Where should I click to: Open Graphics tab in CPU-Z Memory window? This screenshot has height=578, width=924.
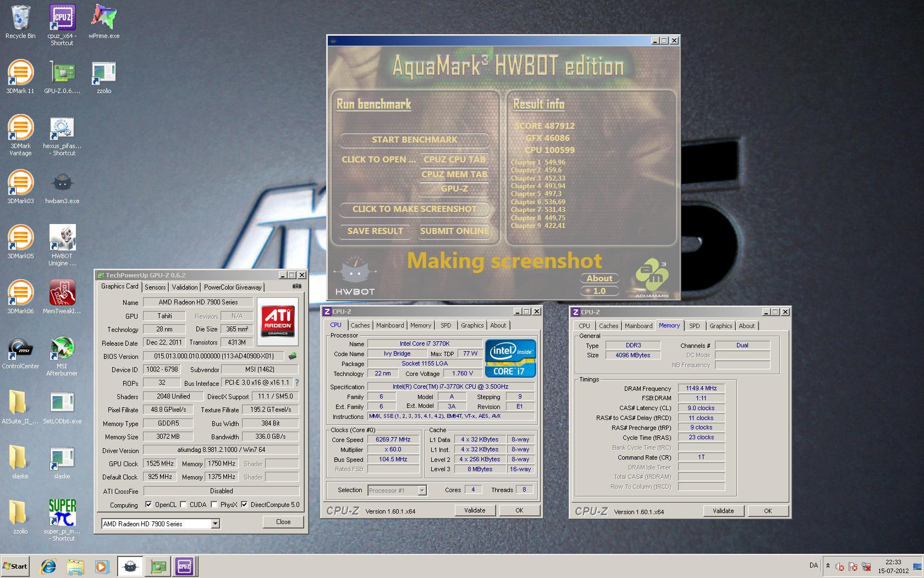(721, 326)
